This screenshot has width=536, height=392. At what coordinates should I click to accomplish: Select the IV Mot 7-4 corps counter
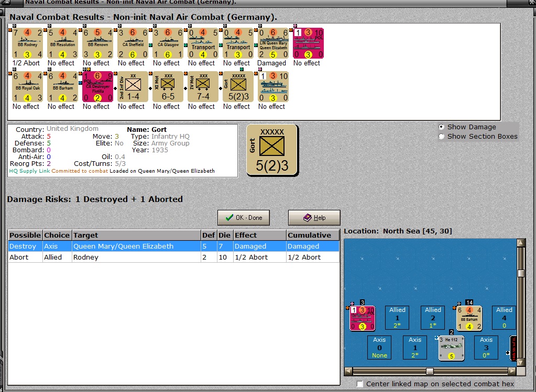coord(203,87)
